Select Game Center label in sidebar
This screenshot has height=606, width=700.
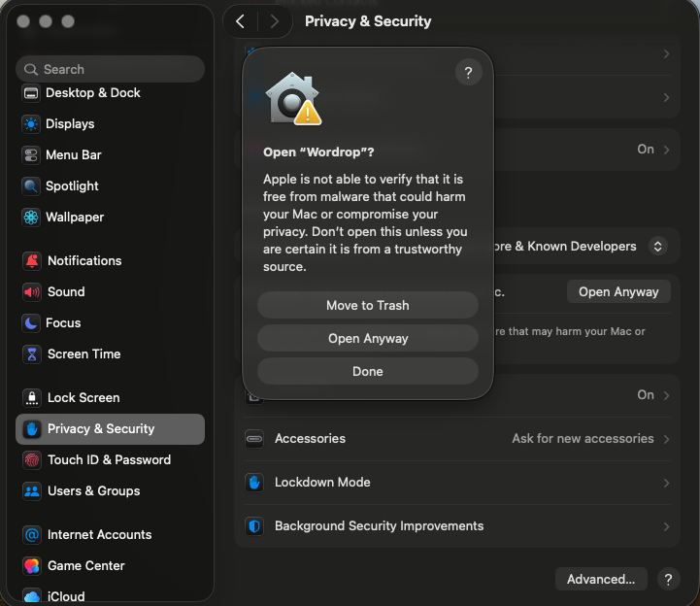(86, 566)
